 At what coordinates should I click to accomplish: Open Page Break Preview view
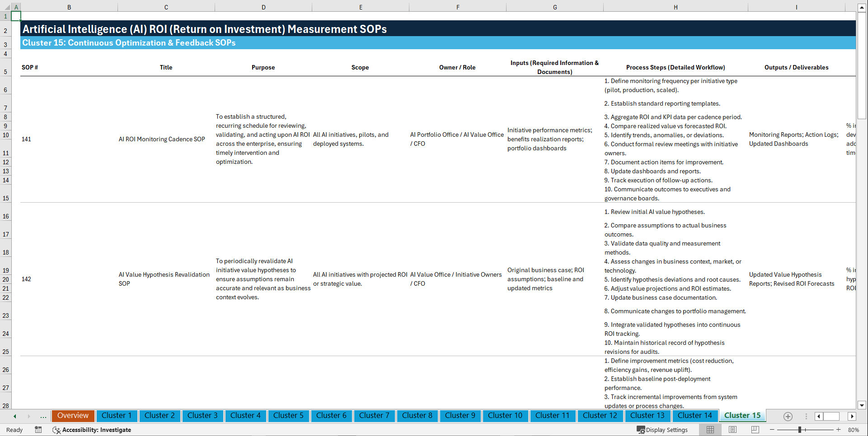[x=755, y=430]
